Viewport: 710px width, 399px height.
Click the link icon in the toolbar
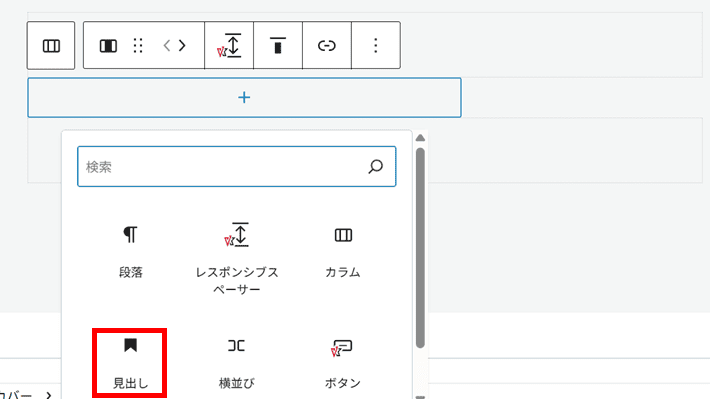pos(327,46)
